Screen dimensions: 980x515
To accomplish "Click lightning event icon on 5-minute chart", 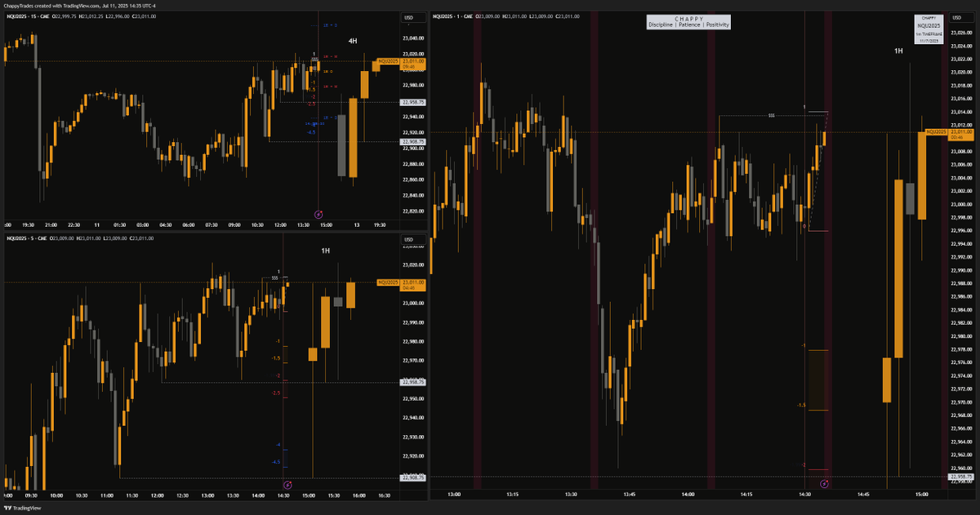I will [x=287, y=485].
